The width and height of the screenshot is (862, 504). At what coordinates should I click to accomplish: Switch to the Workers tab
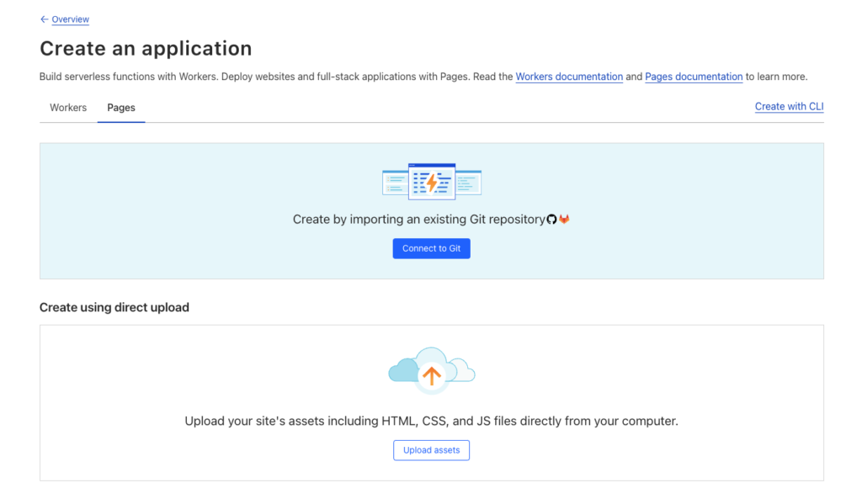click(x=68, y=108)
